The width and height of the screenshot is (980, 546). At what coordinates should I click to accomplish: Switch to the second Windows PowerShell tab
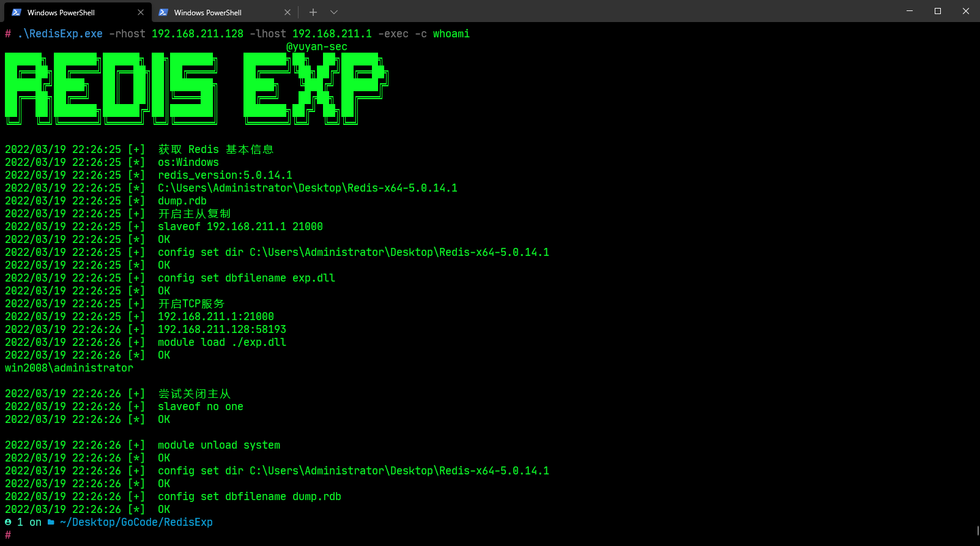pyautogui.click(x=223, y=12)
